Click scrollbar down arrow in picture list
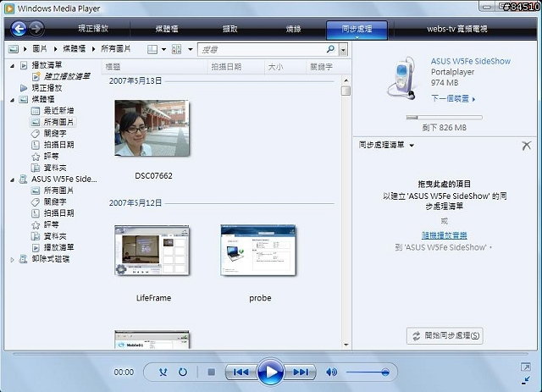The width and height of the screenshot is (542, 392). pyautogui.click(x=346, y=345)
